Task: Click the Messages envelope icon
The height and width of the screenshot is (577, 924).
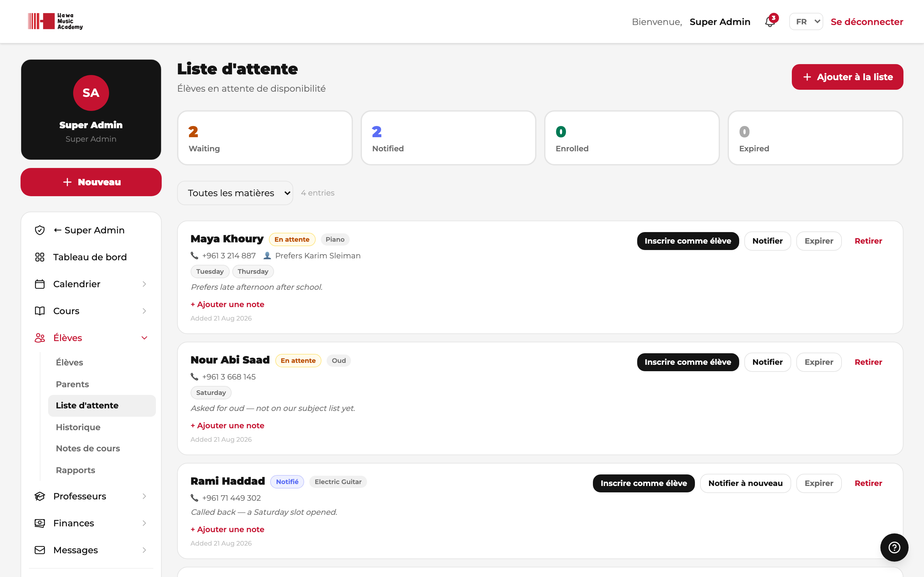Action: (x=40, y=550)
